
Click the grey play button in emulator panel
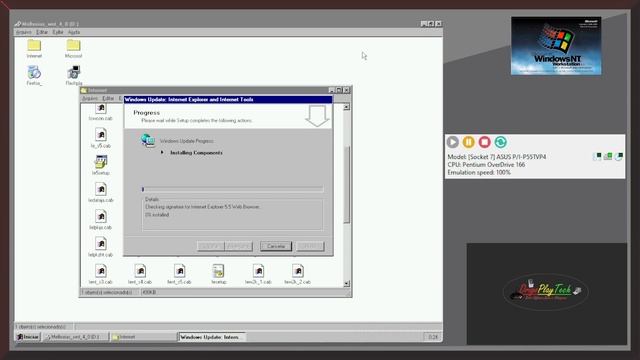point(452,142)
